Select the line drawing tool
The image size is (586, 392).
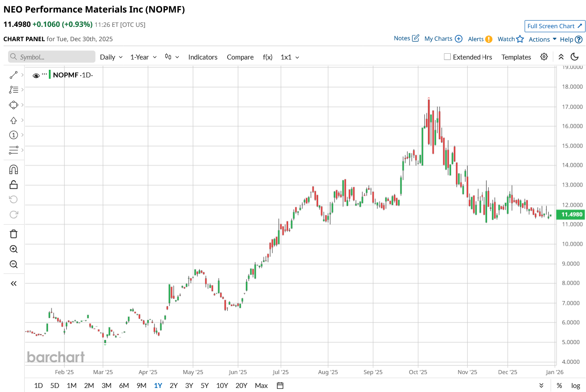pos(13,75)
